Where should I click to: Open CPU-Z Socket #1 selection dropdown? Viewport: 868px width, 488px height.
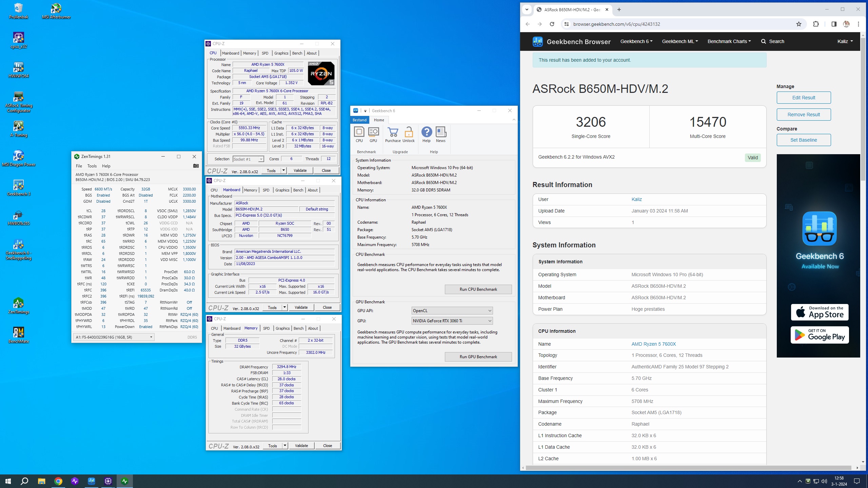pyautogui.click(x=248, y=159)
